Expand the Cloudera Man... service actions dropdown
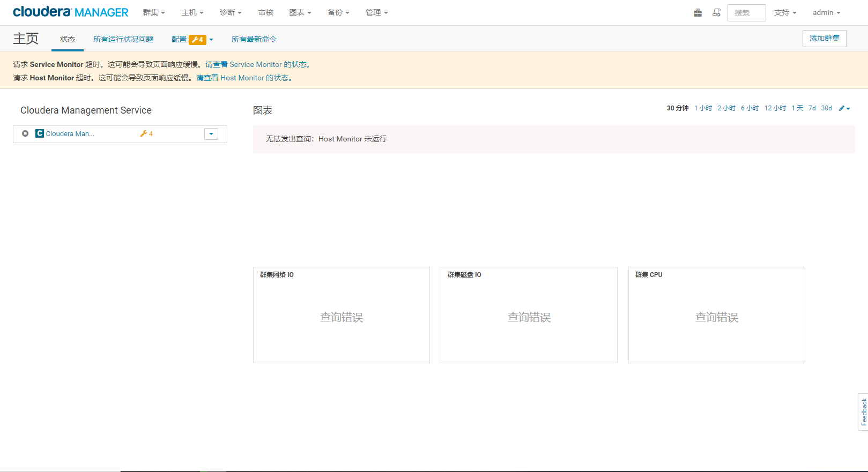Image resolution: width=868 pixels, height=472 pixels. (x=211, y=134)
